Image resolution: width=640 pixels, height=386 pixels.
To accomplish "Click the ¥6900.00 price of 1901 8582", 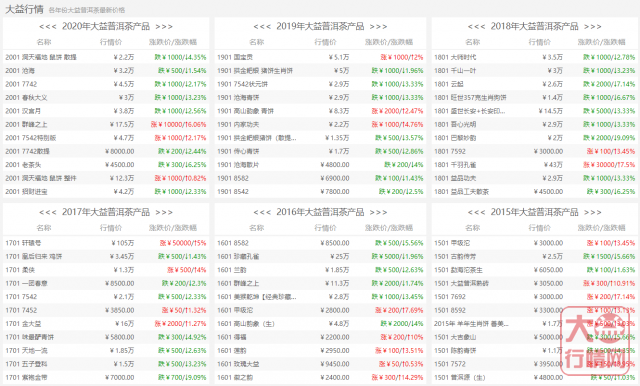I will (x=335, y=178).
